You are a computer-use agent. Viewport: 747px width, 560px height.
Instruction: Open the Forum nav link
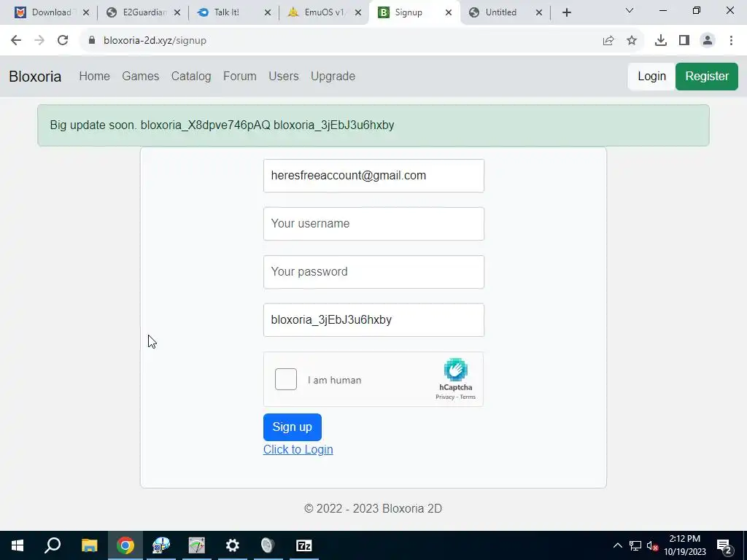point(239,76)
